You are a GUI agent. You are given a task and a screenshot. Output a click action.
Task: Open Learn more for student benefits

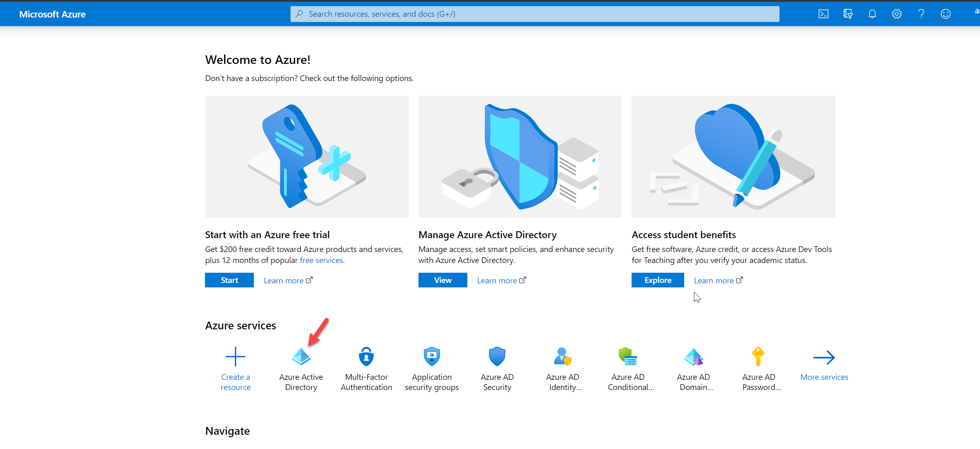coord(718,280)
